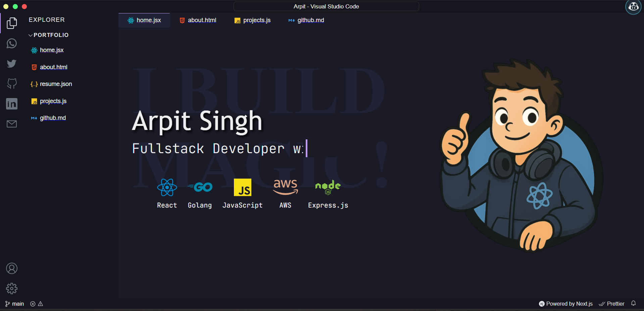Screen dimensions: 644x311
Task: Click the Golang GO logo
Action: [x=200, y=187]
